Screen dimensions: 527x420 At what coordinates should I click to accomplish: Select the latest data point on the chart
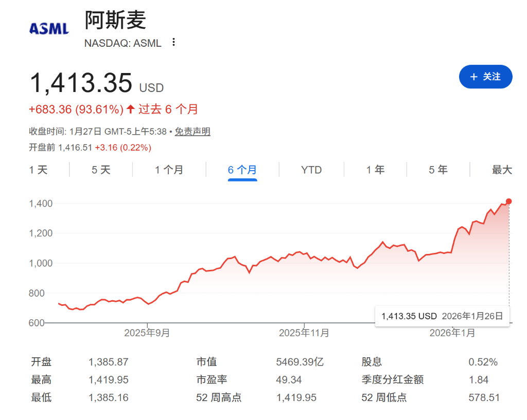[x=508, y=202]
